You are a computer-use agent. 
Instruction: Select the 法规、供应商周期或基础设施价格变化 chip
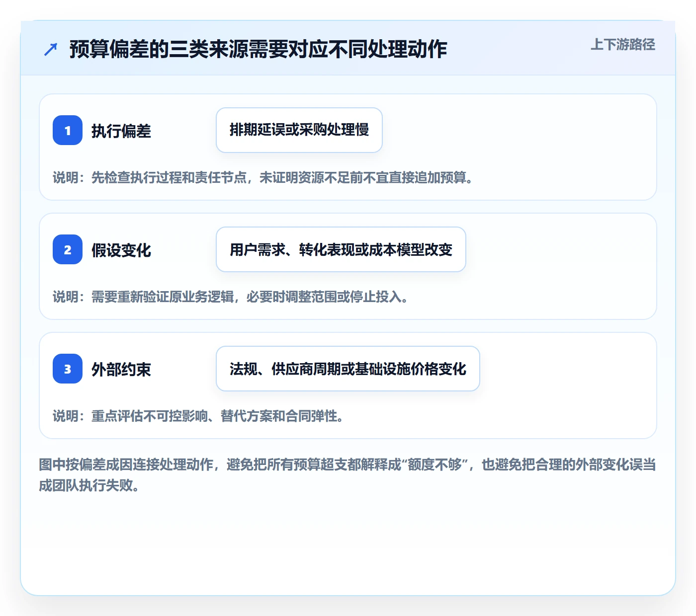(x=348, y=369)
